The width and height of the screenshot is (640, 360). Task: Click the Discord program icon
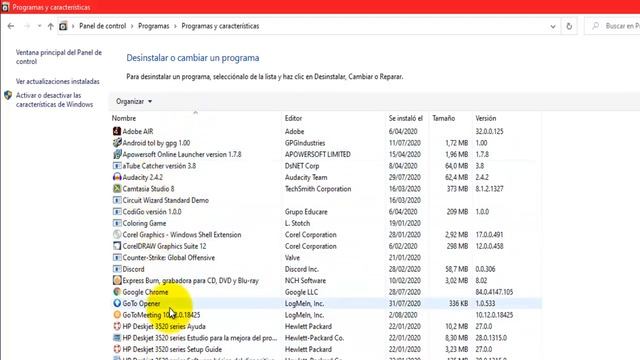click(x=117, y=269)
